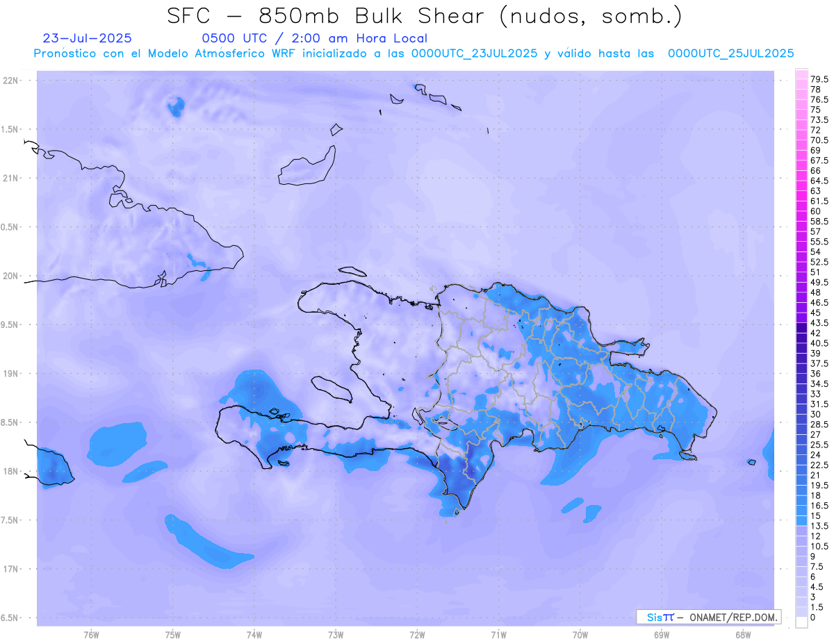Screen dimensions: 834x644
Task: Click the "22N" latitude label
Action: coord(12,81)
